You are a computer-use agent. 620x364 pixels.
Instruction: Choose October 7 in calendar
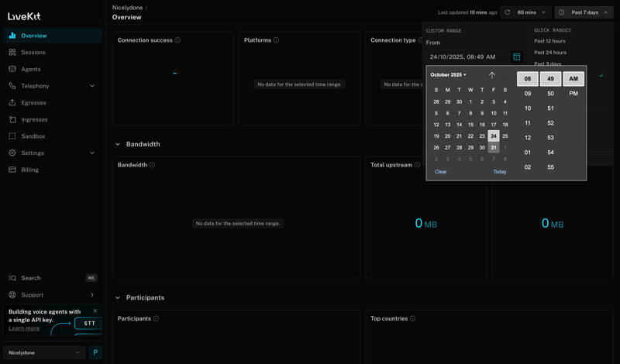(459, 113)
